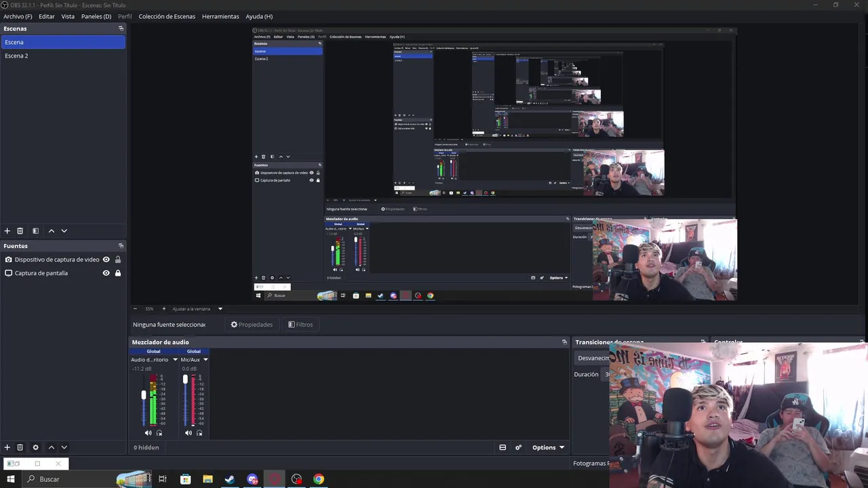
Task: Launch Microsoft Store from the taskbar
Action: [x=185, y=479]
